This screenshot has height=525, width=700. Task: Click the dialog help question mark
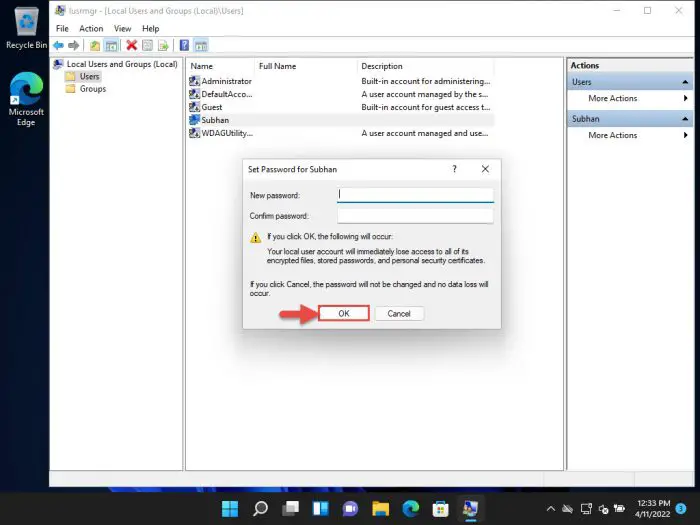coord(454,169)
